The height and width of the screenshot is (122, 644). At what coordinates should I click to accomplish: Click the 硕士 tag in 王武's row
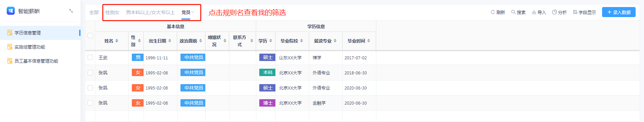(267, 57)
